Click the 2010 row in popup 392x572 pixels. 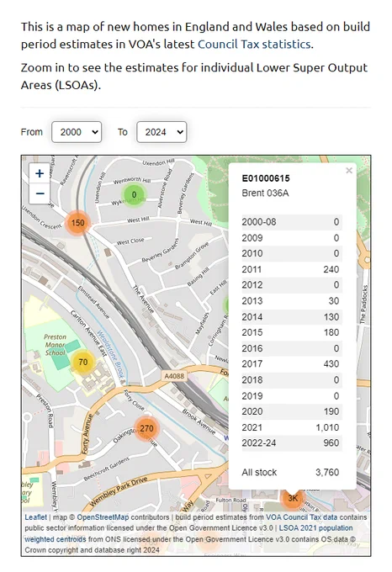click(x=292, y=253)
